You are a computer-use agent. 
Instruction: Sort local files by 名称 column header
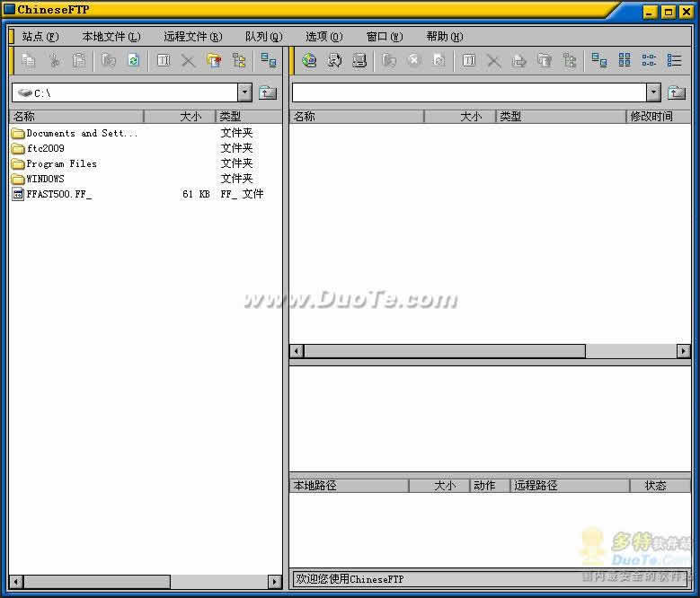click(x=76, y=117)
